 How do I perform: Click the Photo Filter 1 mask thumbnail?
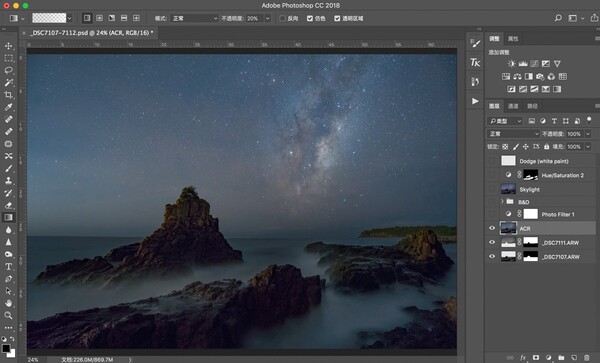531,214
